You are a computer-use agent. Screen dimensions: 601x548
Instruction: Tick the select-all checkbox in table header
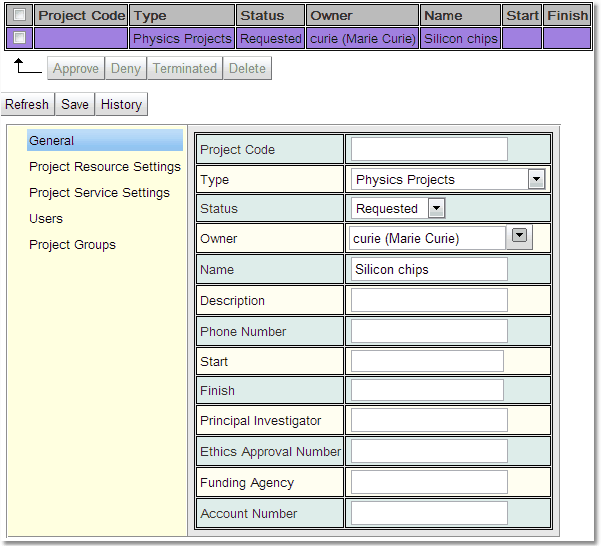click(19, 15)
